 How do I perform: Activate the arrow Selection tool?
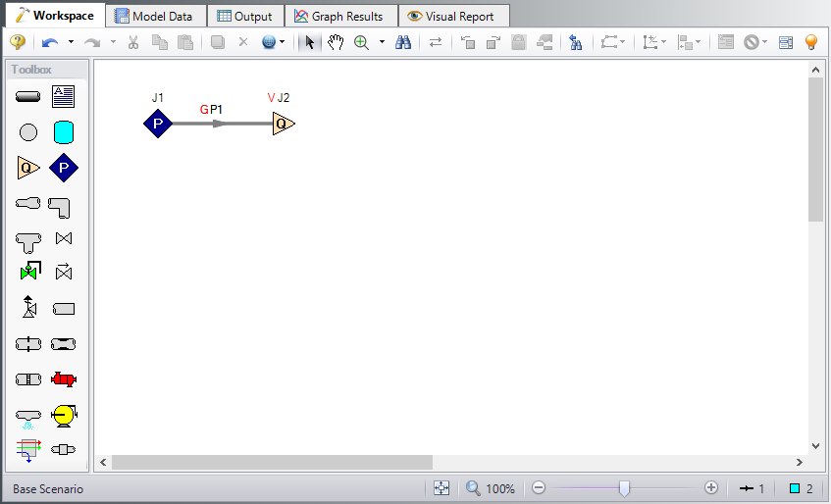pyautogui.click(x=310, y=42)
